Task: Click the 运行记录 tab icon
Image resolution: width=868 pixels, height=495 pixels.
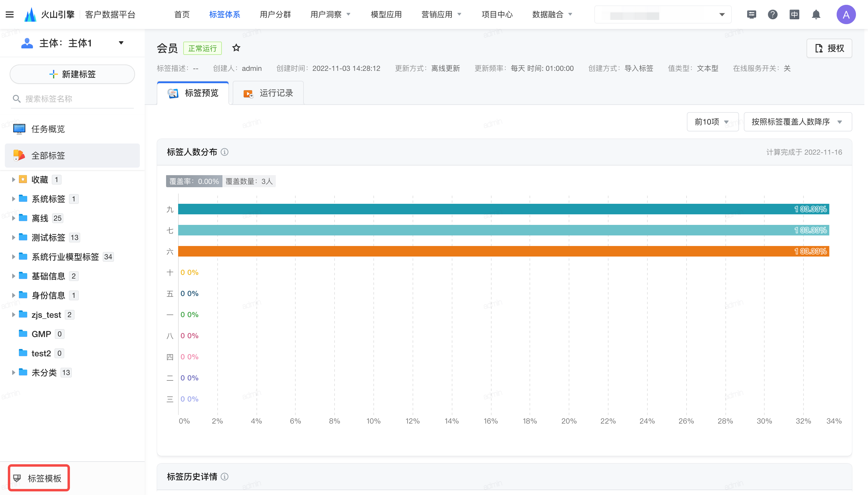Action: pos(248,93)
